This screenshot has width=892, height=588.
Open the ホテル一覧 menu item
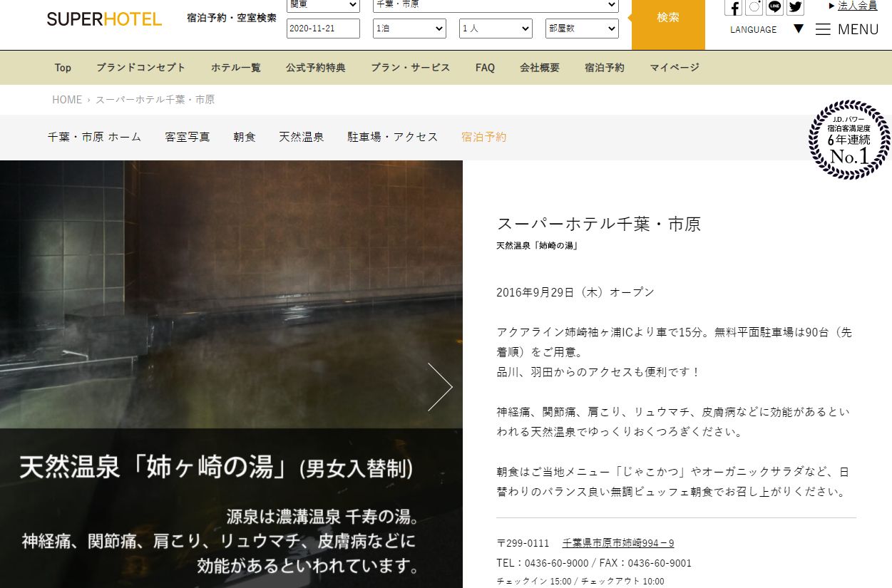pos(236,68)
